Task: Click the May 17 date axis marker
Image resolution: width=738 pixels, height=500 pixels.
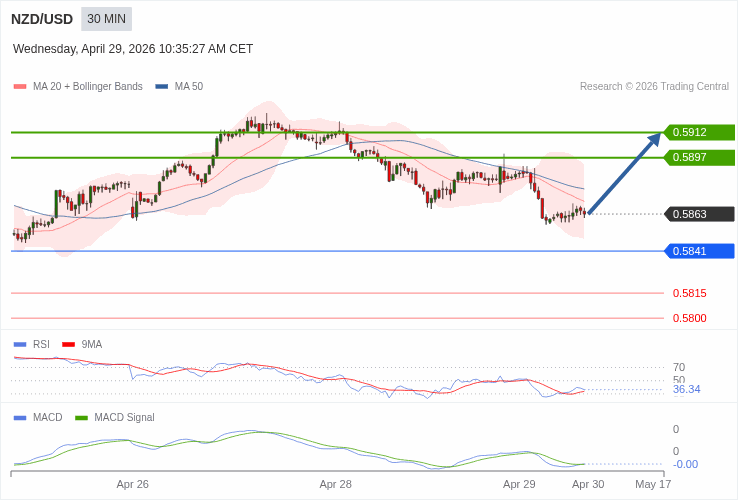Action: click(x=653, y=484)
